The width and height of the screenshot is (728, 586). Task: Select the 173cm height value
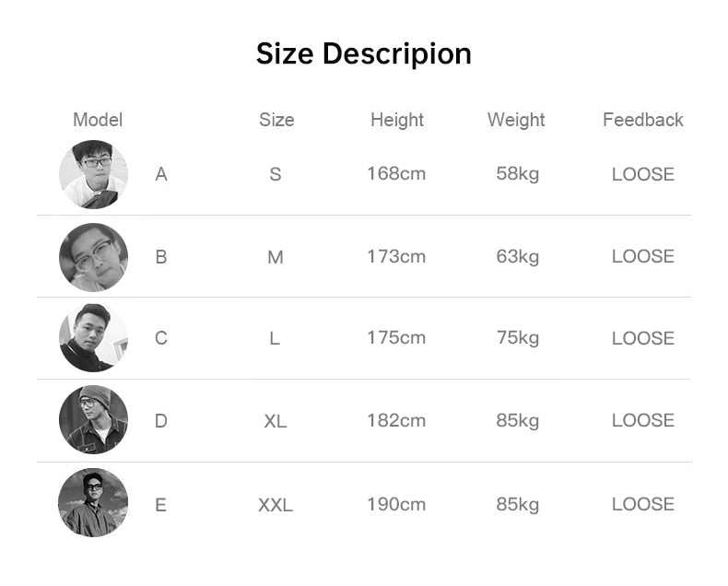click(x=396, y=256)
